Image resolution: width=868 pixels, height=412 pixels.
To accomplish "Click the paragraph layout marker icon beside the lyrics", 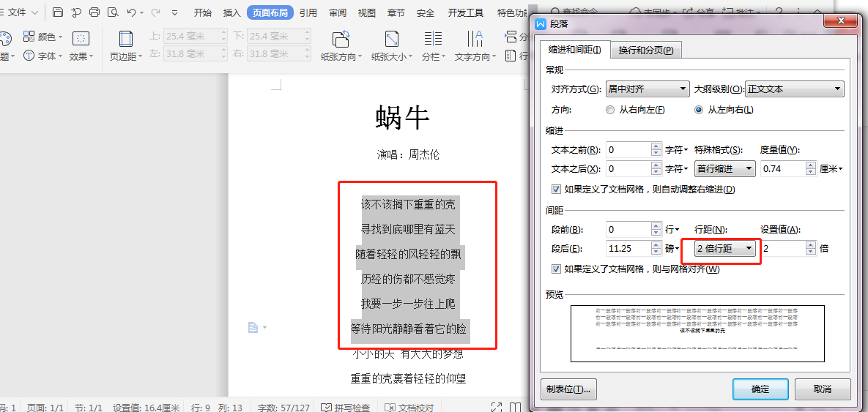I will pyautogui.click(x=253, y=328).
